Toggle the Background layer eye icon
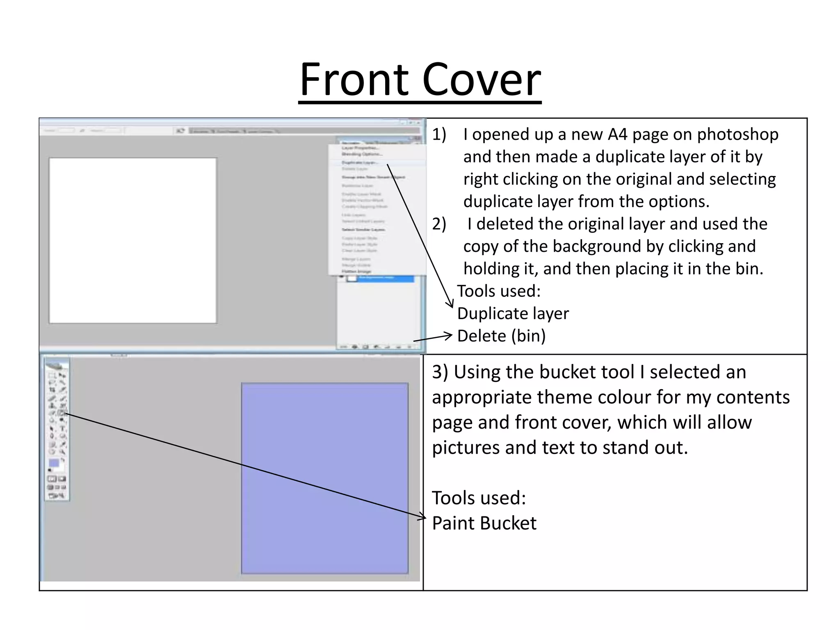 pyautogui.click(x=341, y=277)
